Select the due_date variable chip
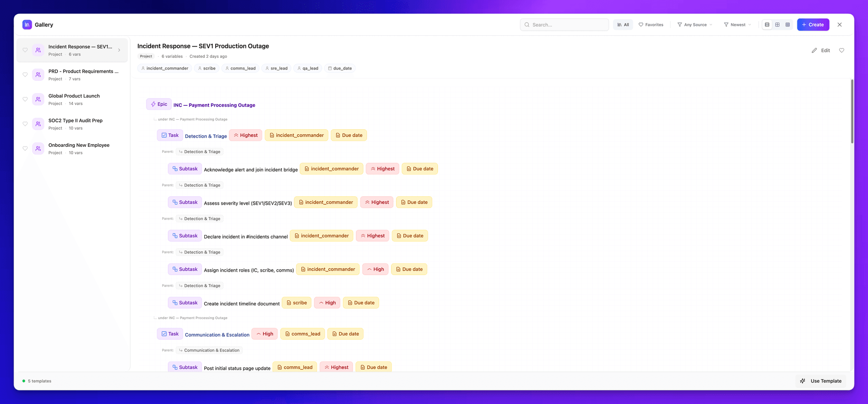The height and width of the screenshot is (404, 868). pyautogui.click(x=340, y=68)
